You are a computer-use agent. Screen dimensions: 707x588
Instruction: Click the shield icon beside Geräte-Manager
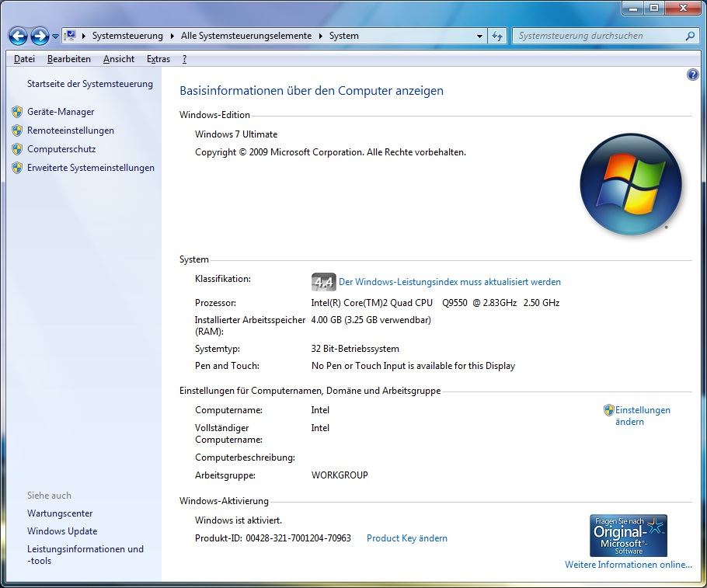(17, 112)
